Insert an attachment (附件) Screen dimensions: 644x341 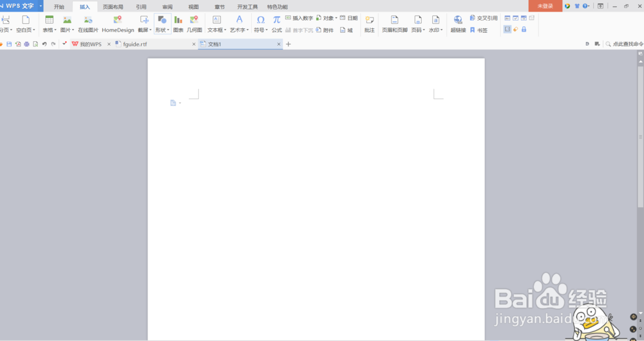point(325,30)
